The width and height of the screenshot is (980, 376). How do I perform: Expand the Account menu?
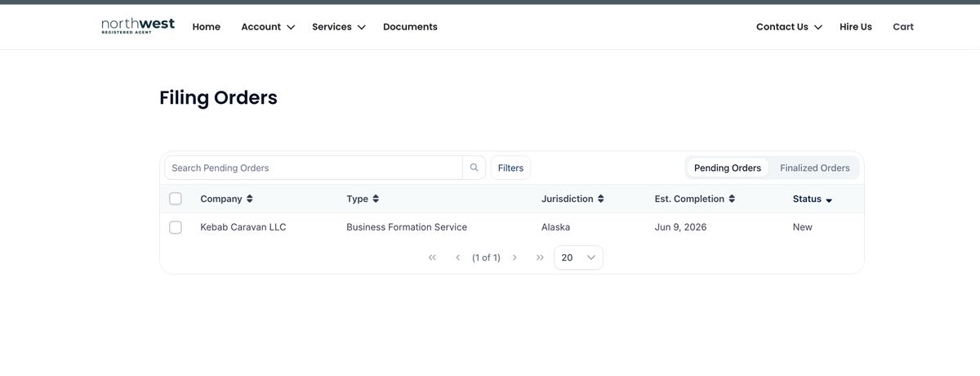pyautogui.click(x=268, y=27)
